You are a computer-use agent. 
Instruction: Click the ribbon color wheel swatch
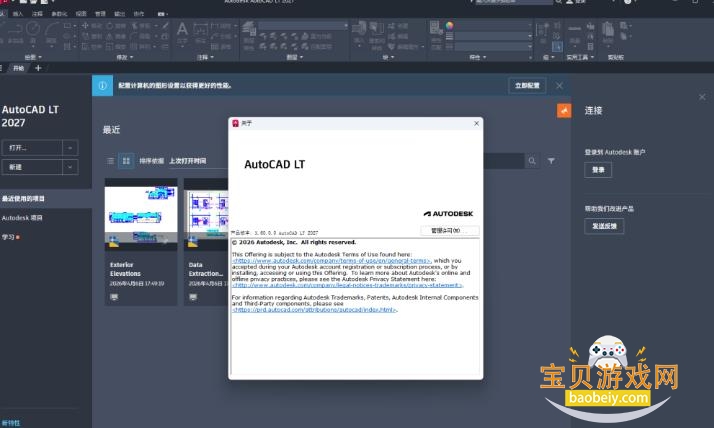click(x=450, y=25)
